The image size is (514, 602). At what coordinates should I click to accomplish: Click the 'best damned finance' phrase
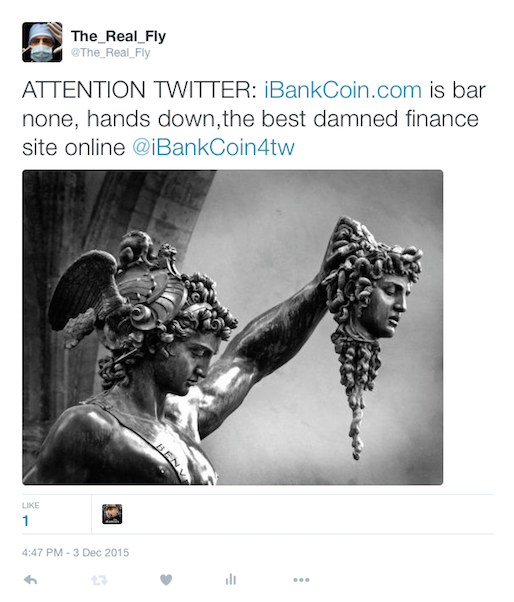(370, 119)
